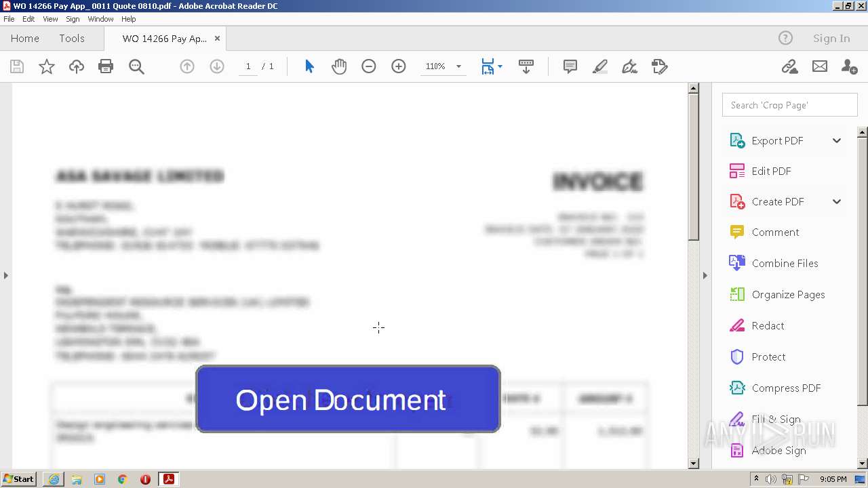Open Chrome from the taskbar
Viewport: 868px width, 488px height.
(123, 479)
